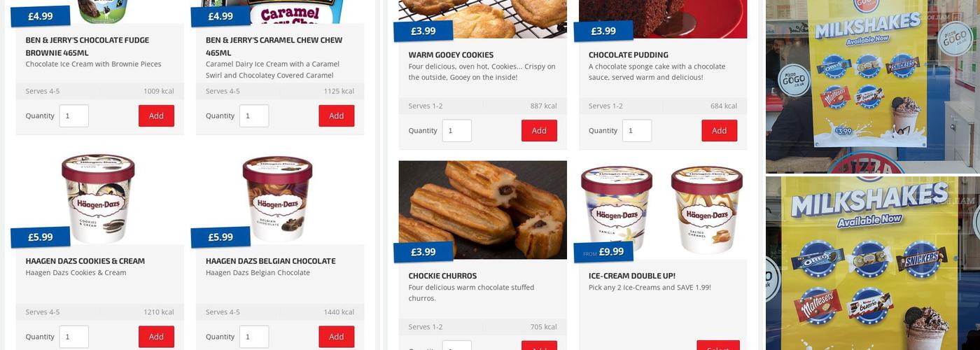The width and height of the screenshot is (980, 350).
Task: Edit quantity field for Chocolate Pudding
Action: (x=637, y=130)
